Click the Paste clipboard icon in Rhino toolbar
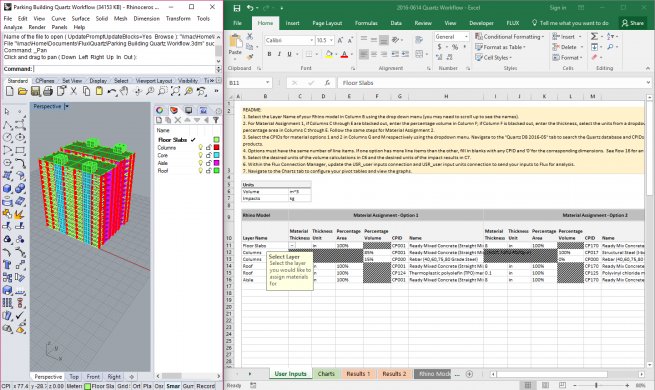 click(x=99, y=91)
